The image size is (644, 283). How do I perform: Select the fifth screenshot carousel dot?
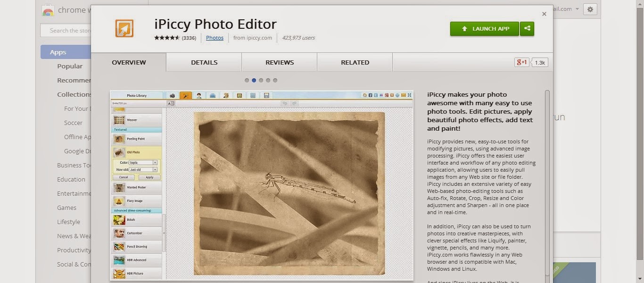pos(275,80)
